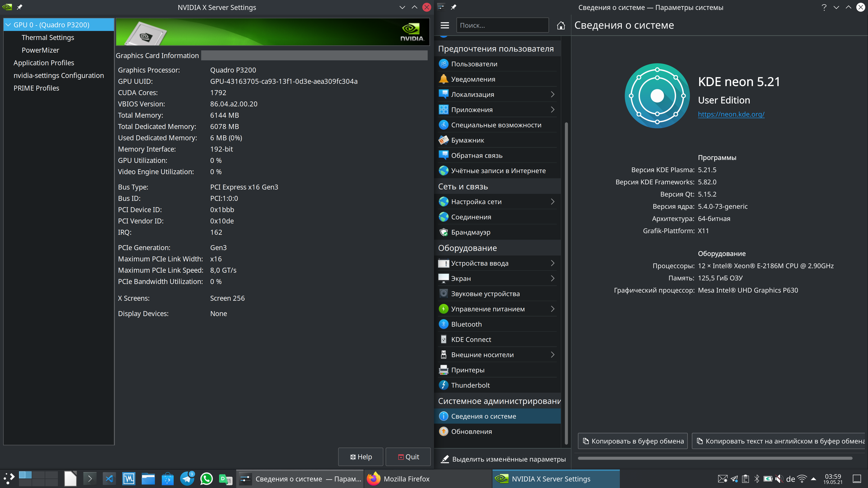Expand the Устройства ввода submenu arrow
This screenshot has width=868, height=488.
[x=553, y=263]
